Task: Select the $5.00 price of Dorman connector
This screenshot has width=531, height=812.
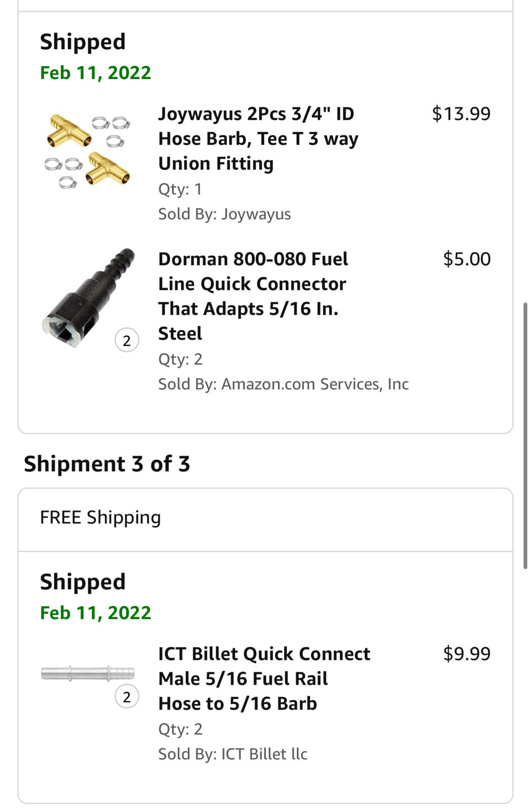Action: click(x=467, y=259)
